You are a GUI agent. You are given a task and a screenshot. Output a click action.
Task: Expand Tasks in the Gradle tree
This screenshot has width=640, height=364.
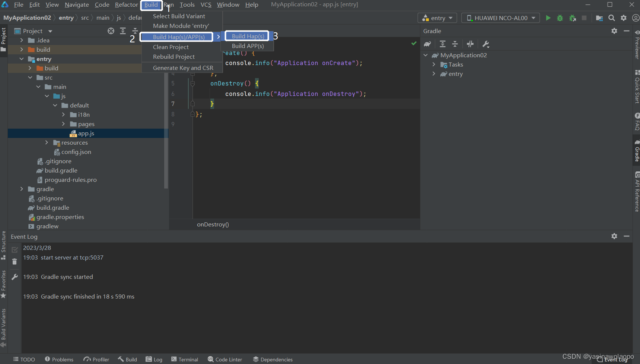coord(434,64)
